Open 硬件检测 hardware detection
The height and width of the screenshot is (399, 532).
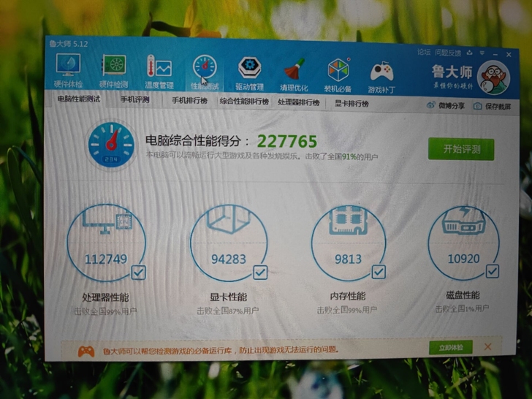(114, 71)
